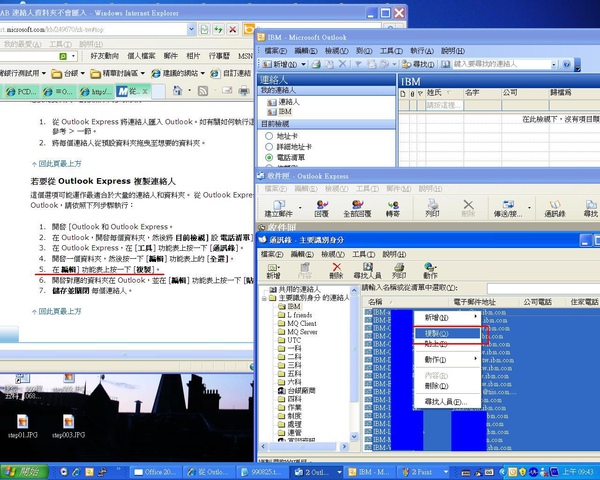
Task: Click first 回此頁最上方 link
Action: (60, 164)
